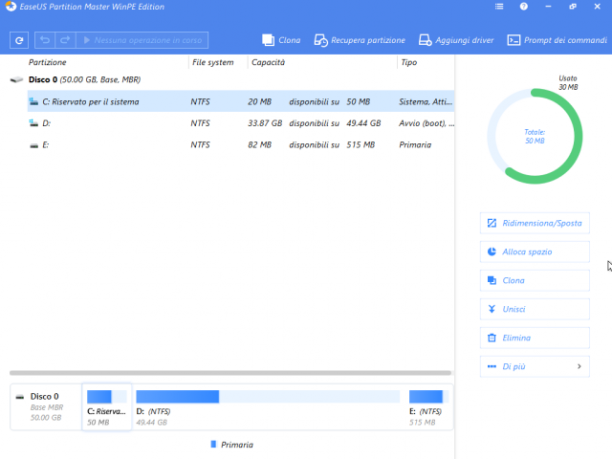Click the Partizione column header
Viewport: 612px width, 459px height.
pyautogui.click(x=47, y=62)
